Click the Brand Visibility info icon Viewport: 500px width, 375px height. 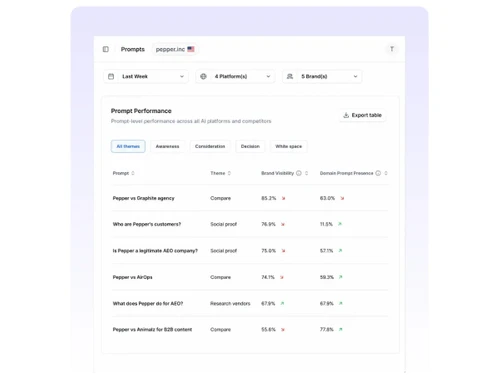pos(299,173)
